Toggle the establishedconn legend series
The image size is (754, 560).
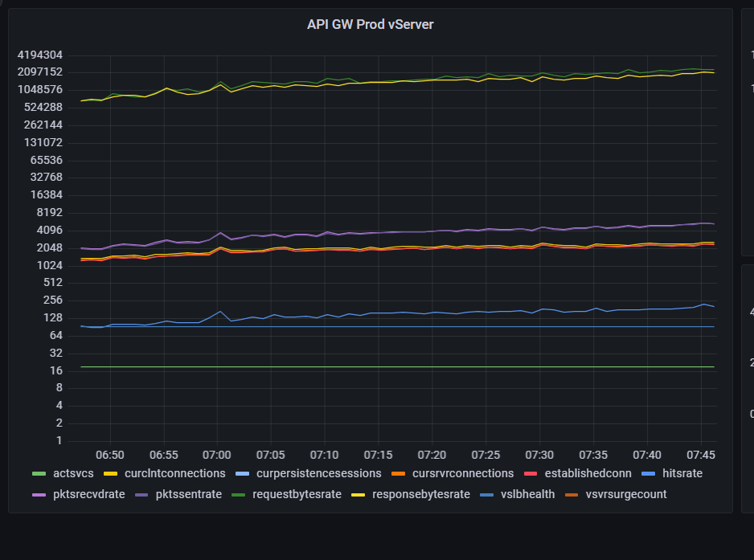click(x=588, y=473)
